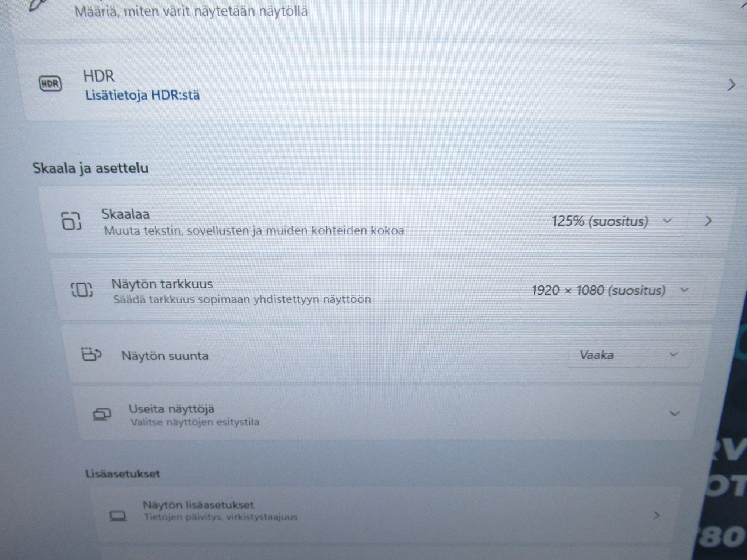
Task: Click the Näytön suunta orientation icon
Action: coord(91,354)
